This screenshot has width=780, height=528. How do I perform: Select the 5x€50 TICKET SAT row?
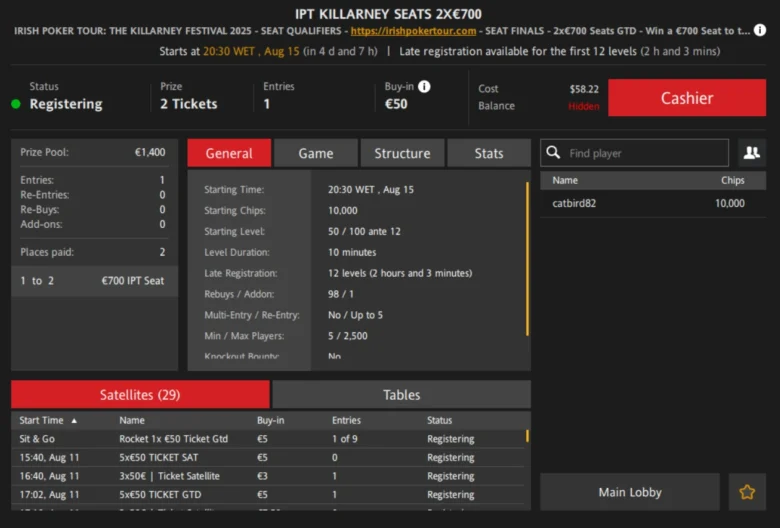[269, 457]
